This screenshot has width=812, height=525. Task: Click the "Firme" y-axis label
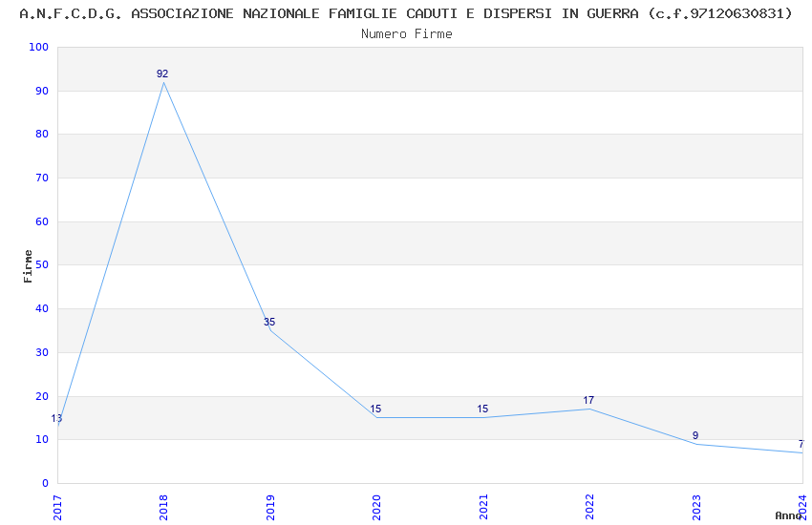[28, 266]
